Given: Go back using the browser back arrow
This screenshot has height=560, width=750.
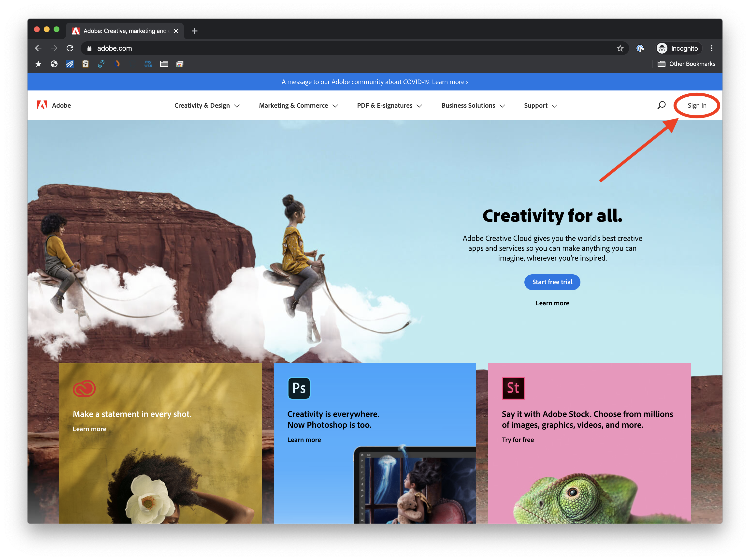Looking at the screenshot, I should tap(38, 48).
